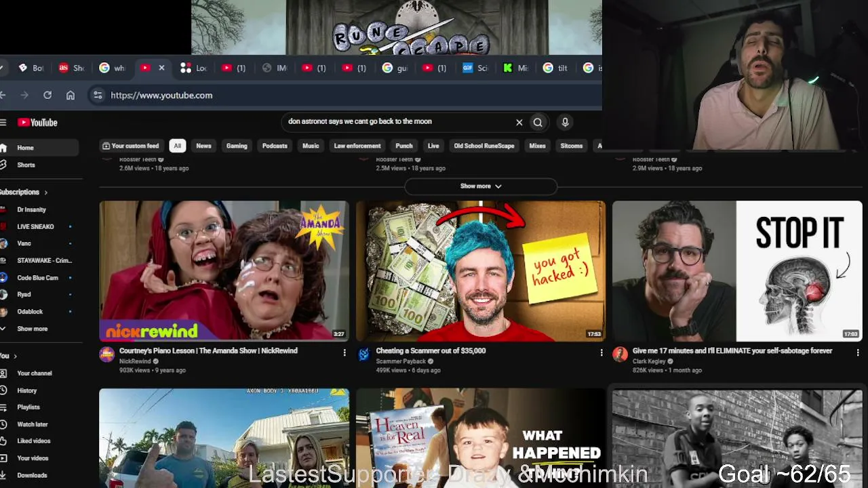Image resolution: width=868 pixels, height=488 pixels.
Task: Reload the YouTube page
Action: click(x=47, y=96)
